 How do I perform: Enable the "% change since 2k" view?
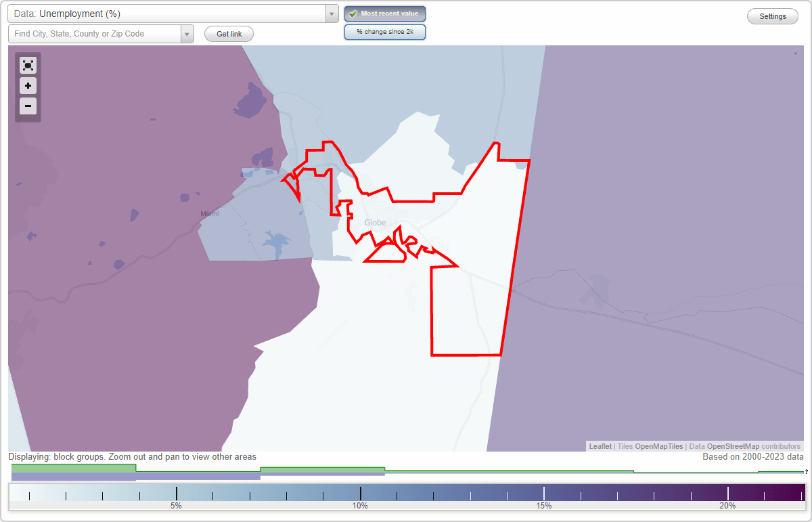tap(384, 31)
